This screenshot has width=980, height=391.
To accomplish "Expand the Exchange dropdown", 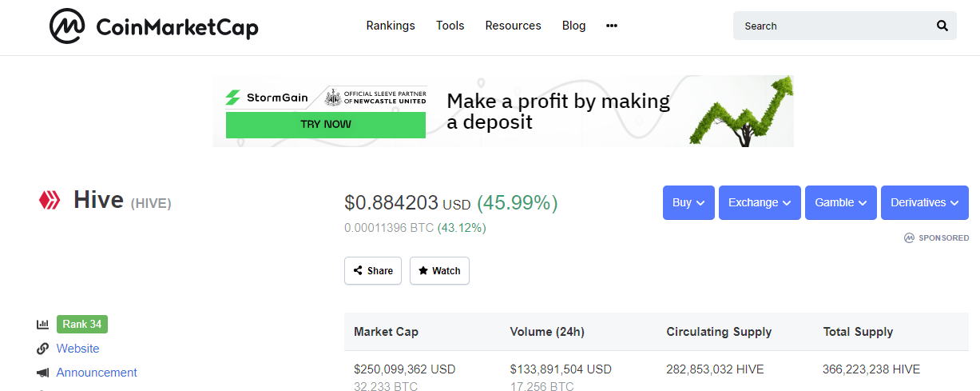I will 760,202.
